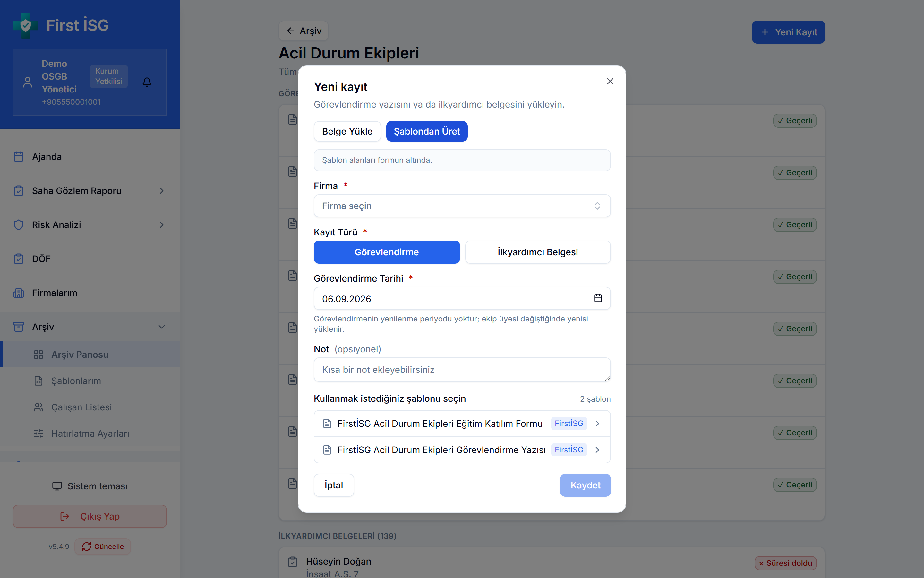Expand the Saha Gözlem Raporu submenu chevron
The image size is (924, 578).
click(x=162, y=191)
